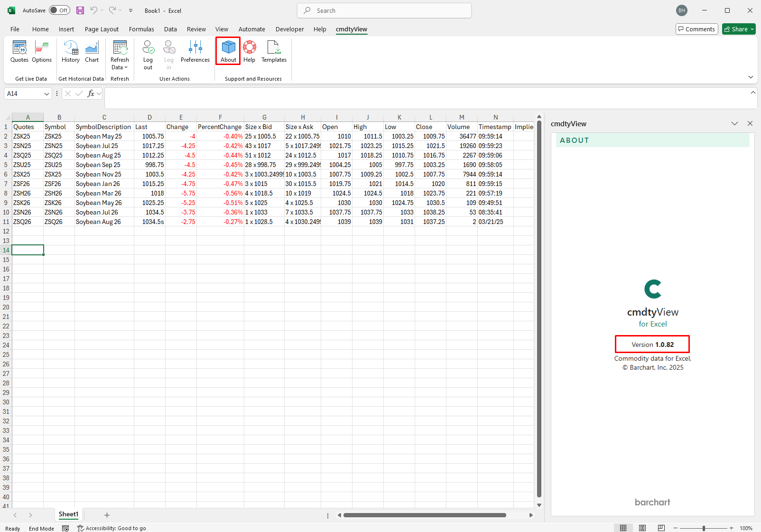Open the Share button dropdown
Screen dimensions: 761x532
point(752,29)
